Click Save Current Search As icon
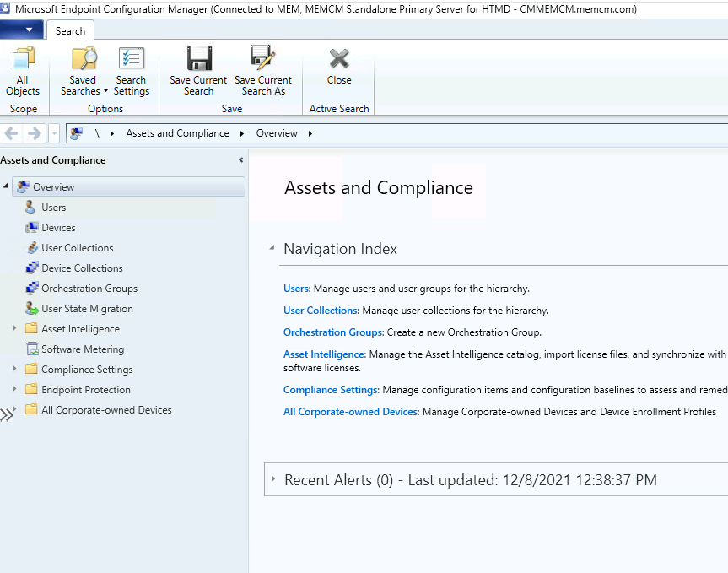728x573 pixels. (x=263, y=58)
